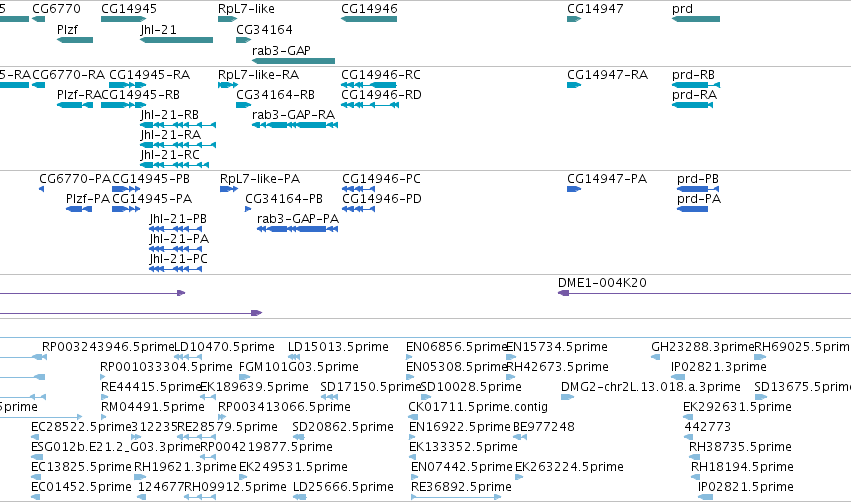Select EST RH42673.5prime
This screenshot has height=502, width=851.
coord(557,367)
